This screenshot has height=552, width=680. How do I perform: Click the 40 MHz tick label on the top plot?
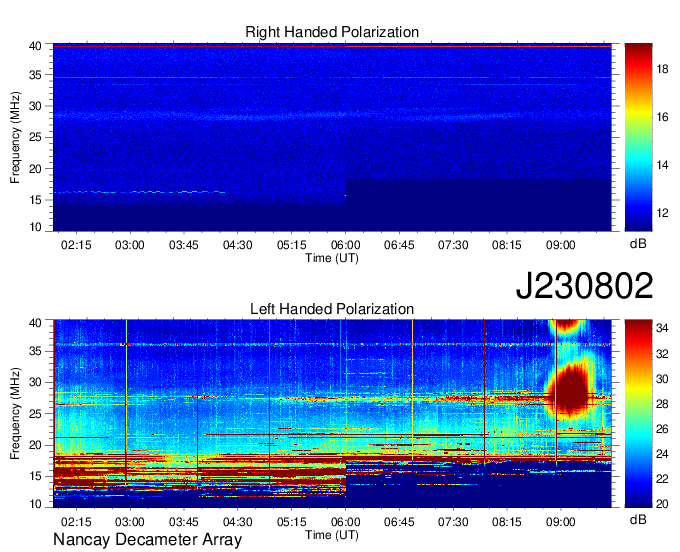[x=35, y=46]
